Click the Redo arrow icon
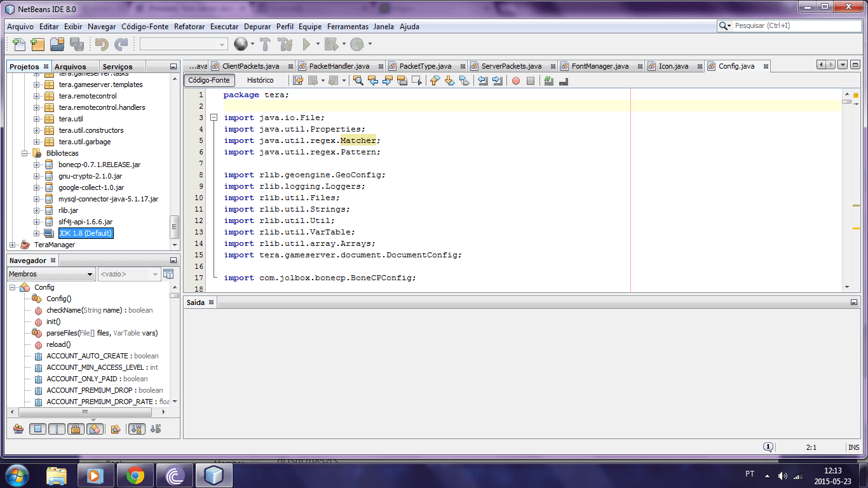Screen dimensions: 868x488 pos(121,44)
